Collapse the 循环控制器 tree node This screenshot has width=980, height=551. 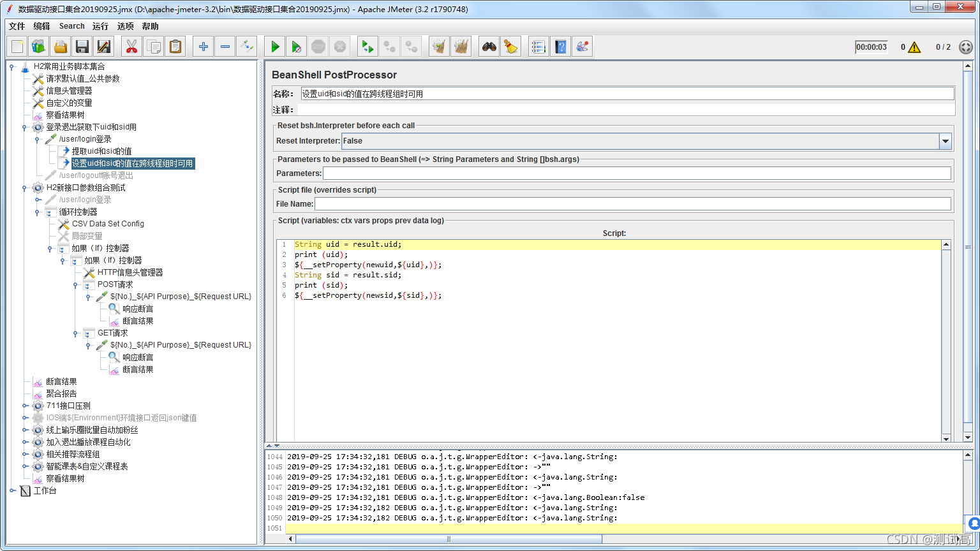coord(38,212)
